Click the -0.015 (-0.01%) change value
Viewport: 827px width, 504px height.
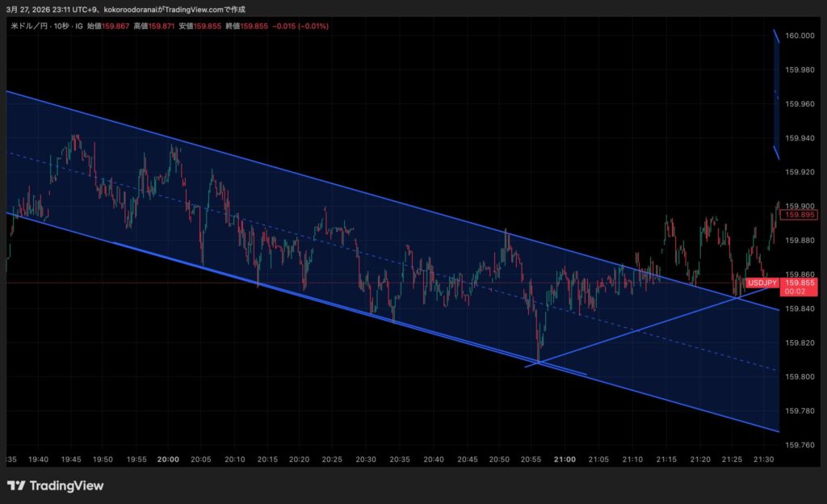(301, 26)
